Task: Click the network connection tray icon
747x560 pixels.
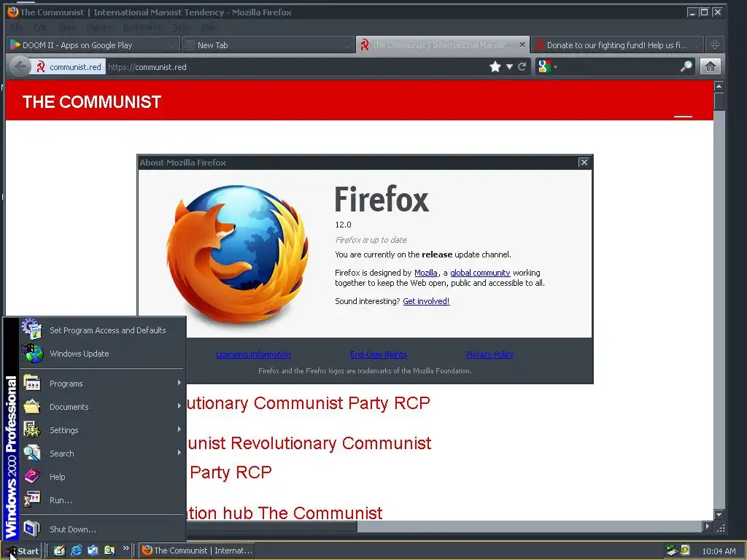Action: [672, 551]
